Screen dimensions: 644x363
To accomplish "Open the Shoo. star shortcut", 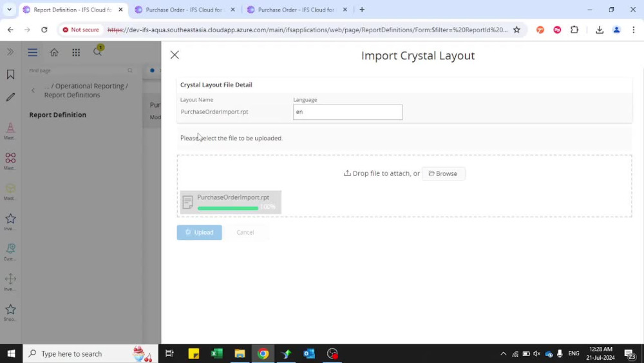I will click(x=10, y=313).
